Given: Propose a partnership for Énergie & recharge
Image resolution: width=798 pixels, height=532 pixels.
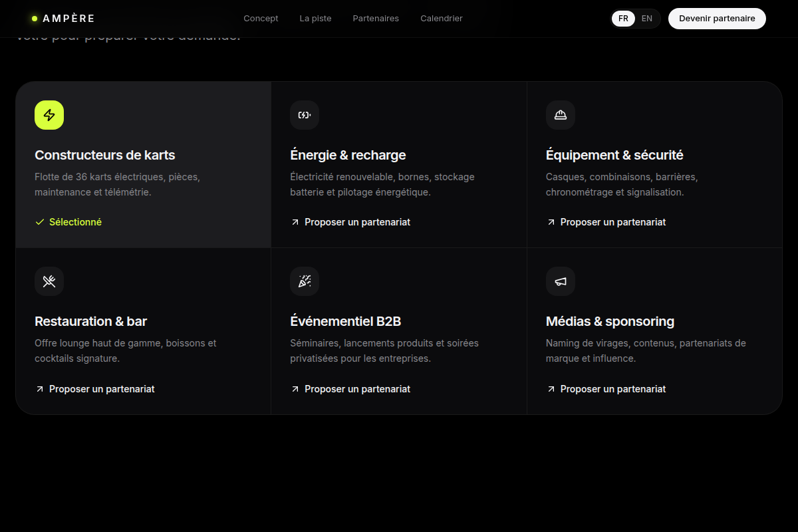Looking at the screenshot, I should [350, 222].
